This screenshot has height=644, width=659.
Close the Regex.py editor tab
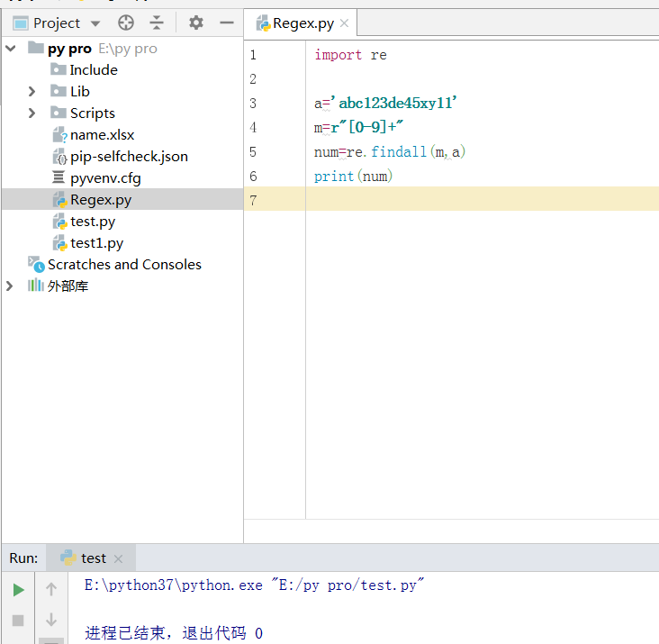(344, 23)
